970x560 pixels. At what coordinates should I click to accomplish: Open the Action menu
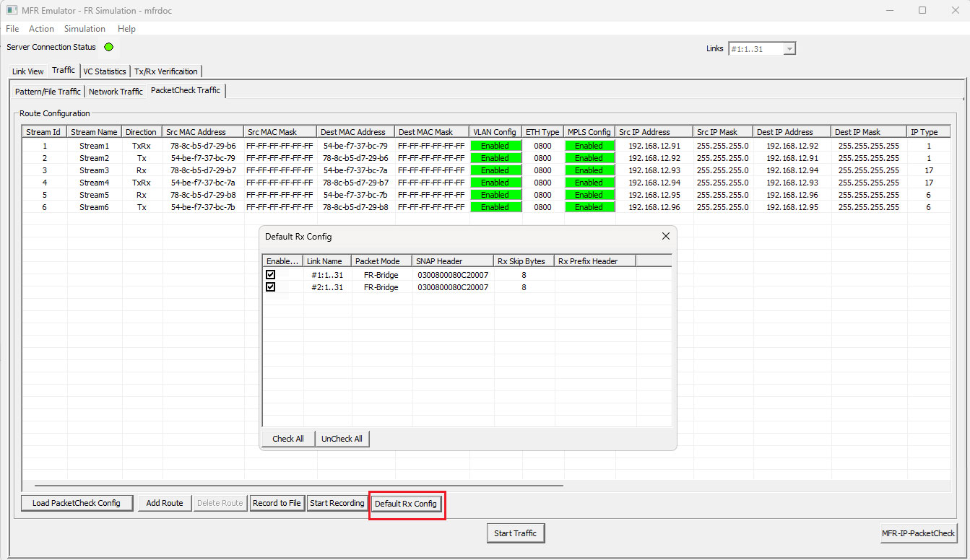41,29
